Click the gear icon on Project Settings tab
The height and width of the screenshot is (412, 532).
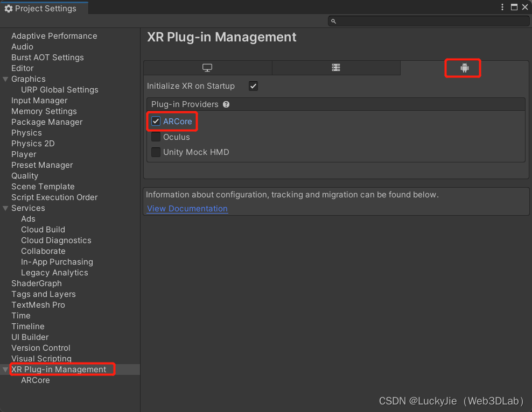tap(9, 9)
